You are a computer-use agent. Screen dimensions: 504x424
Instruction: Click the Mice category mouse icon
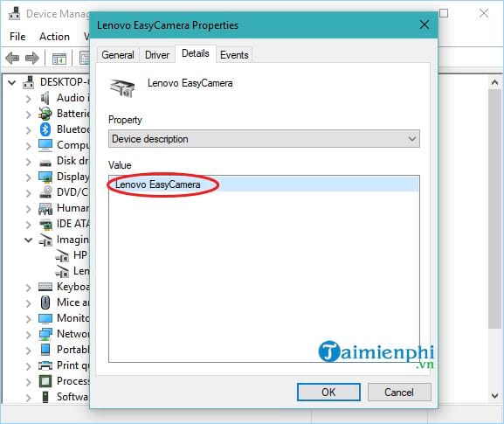coord(45,302)
